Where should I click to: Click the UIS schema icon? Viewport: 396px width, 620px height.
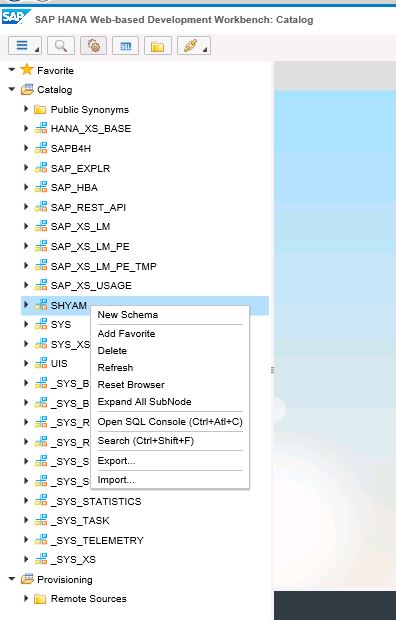click(41, 363)
